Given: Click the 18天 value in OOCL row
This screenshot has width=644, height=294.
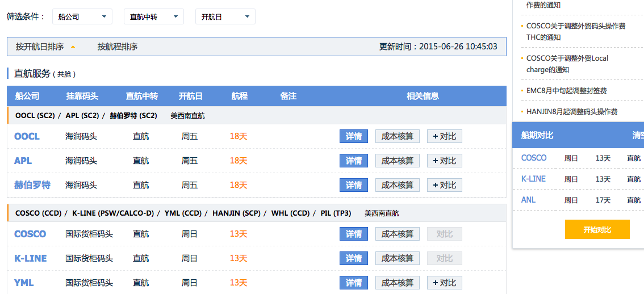Looking at the screenshot, I should coord(239,136).
